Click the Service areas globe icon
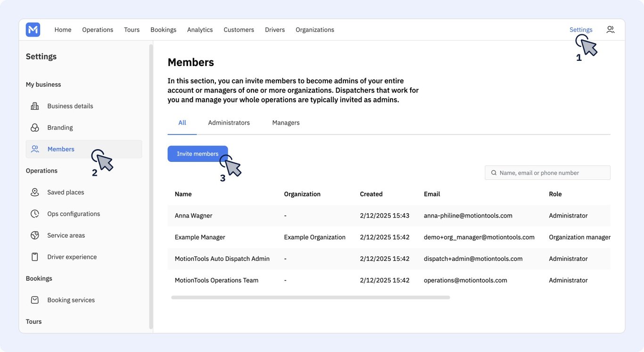This screenshot has width=644, height=352. tap(35, 235)
